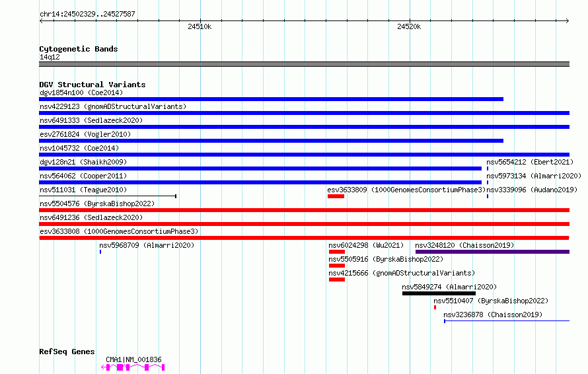Click the nsv3339096 (Audano2019) label
Viewport: 588px width, 374px height.
click(x=532, y=190)
